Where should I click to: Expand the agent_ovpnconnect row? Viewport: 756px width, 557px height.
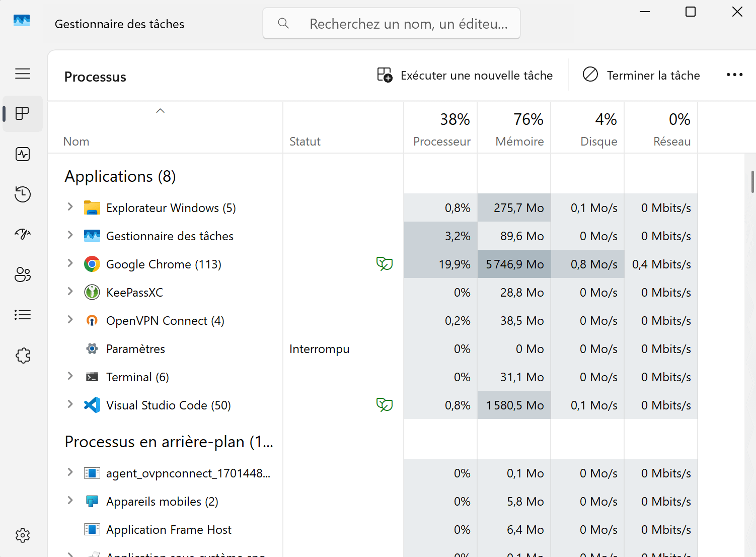click(70, 472)
